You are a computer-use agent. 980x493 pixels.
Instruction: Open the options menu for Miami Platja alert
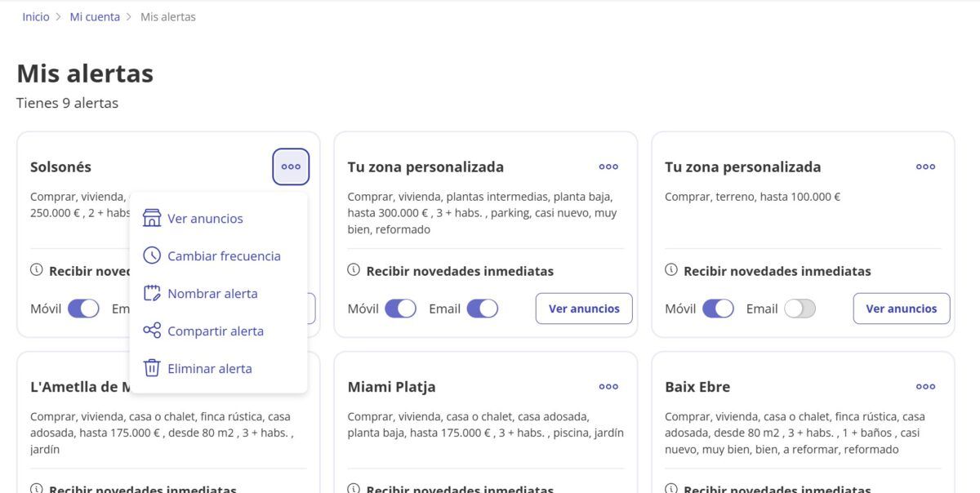(608, 386)
